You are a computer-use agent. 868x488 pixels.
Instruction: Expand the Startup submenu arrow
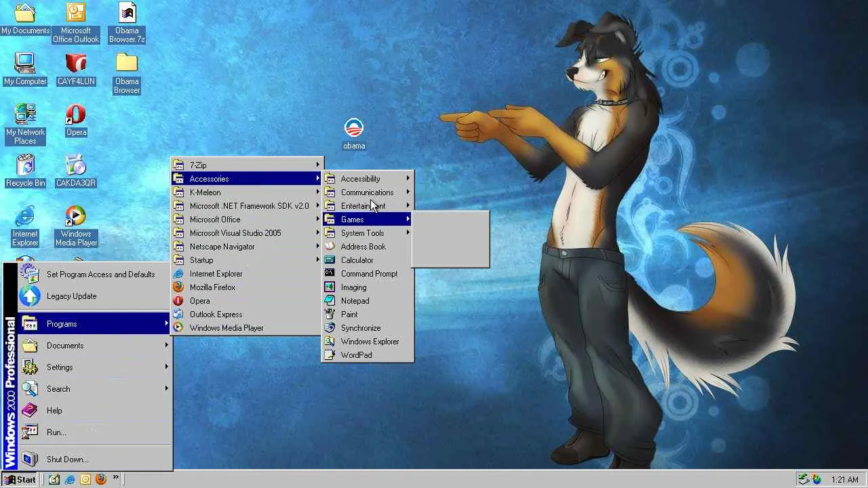(x=317, y=260)
